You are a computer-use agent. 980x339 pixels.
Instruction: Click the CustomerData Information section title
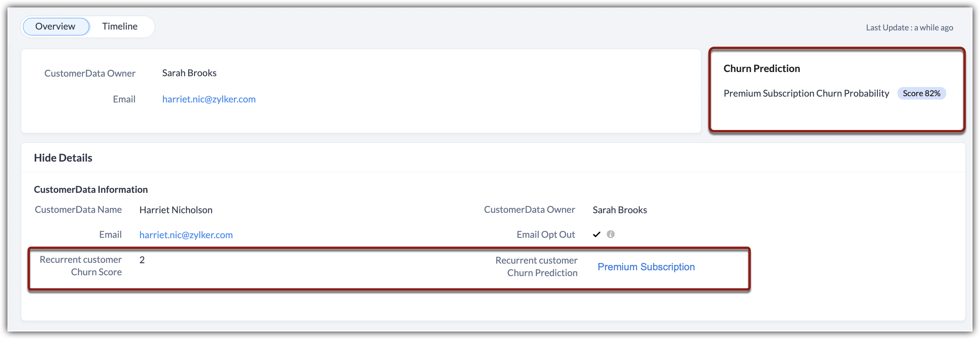[x=91, y=189]
